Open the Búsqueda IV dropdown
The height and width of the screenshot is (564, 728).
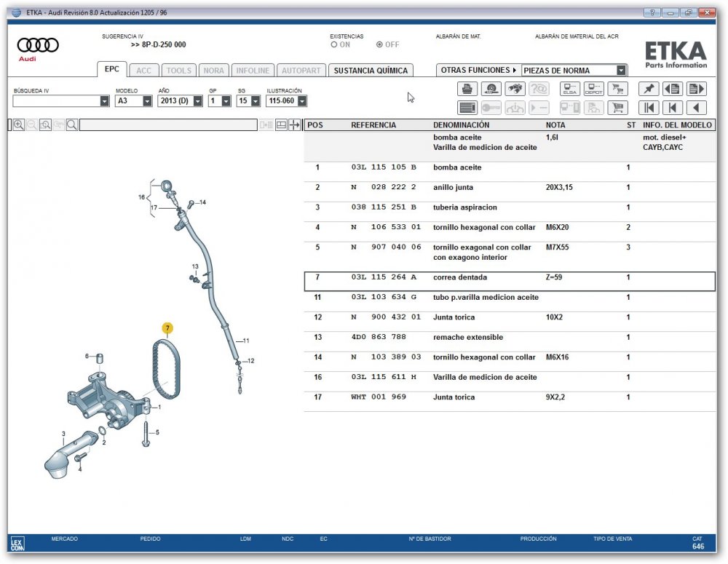pos(104,100)
